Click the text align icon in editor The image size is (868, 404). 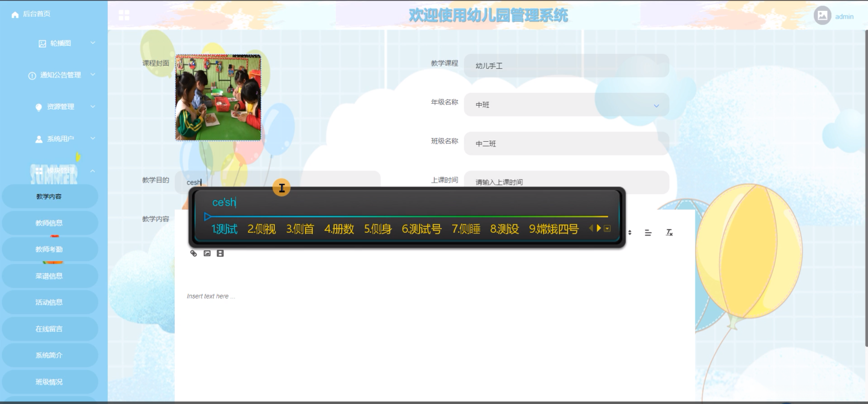coord(648,233)
